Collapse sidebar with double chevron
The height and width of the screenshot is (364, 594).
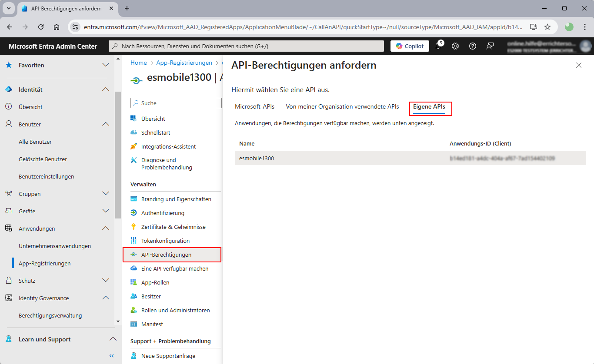[111, 356]
